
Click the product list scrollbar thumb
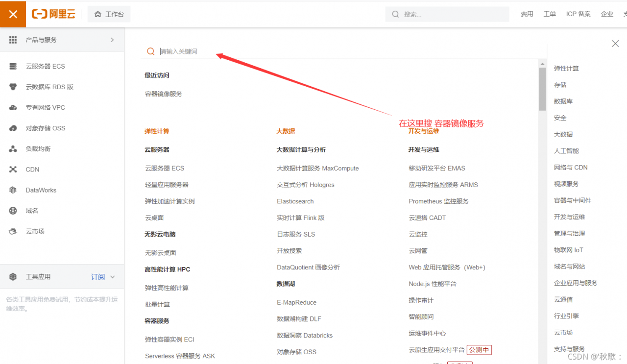542,89
